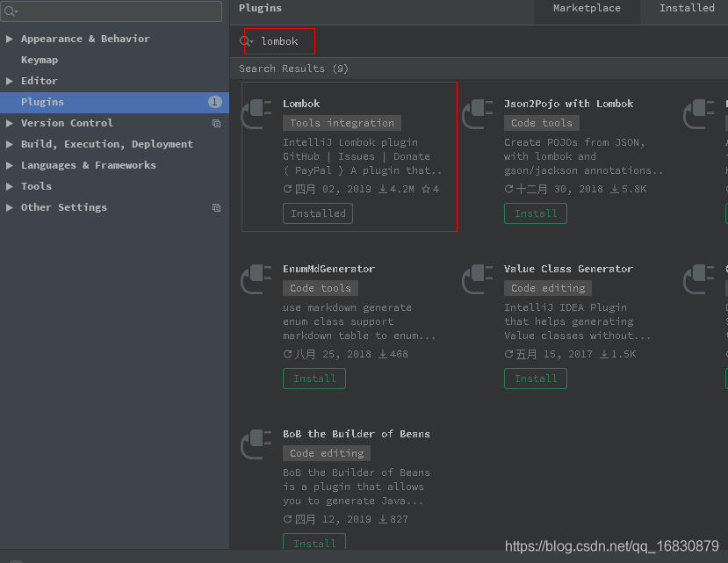Click the Tools integration tag on Lombok

pyautogui.click(x=342, y=123)
